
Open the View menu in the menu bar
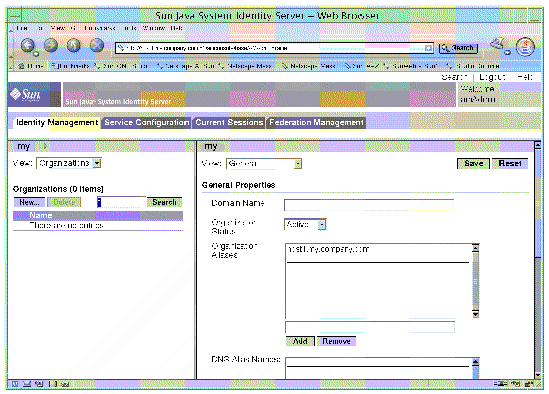57,28
